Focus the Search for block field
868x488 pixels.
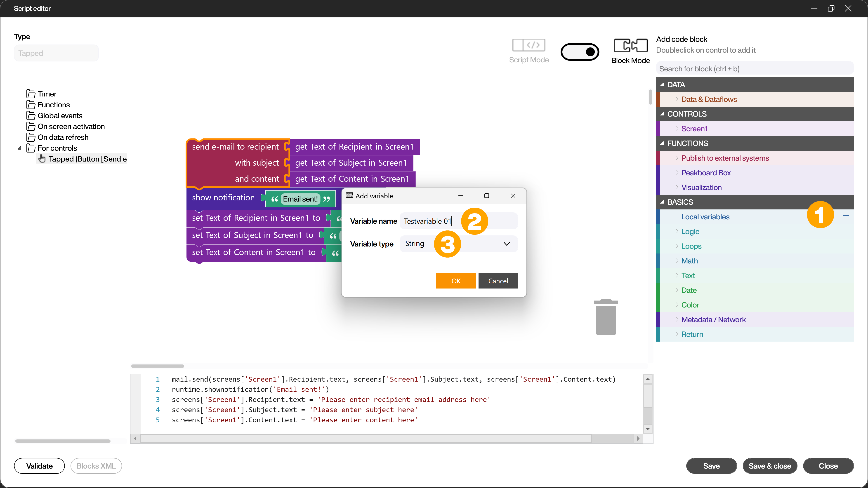coord(755,69)
